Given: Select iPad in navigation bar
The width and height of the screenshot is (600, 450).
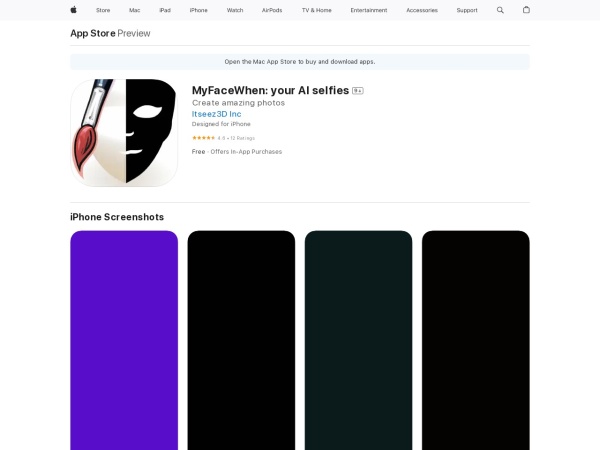Looking at the screenshot, I should [x=164, y=10].
